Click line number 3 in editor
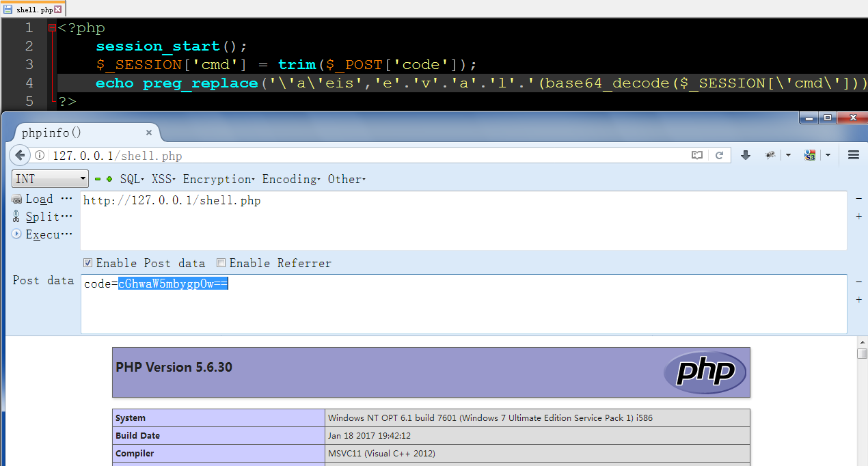The width and height of the screenshot is (868, 466). [29, 64]
